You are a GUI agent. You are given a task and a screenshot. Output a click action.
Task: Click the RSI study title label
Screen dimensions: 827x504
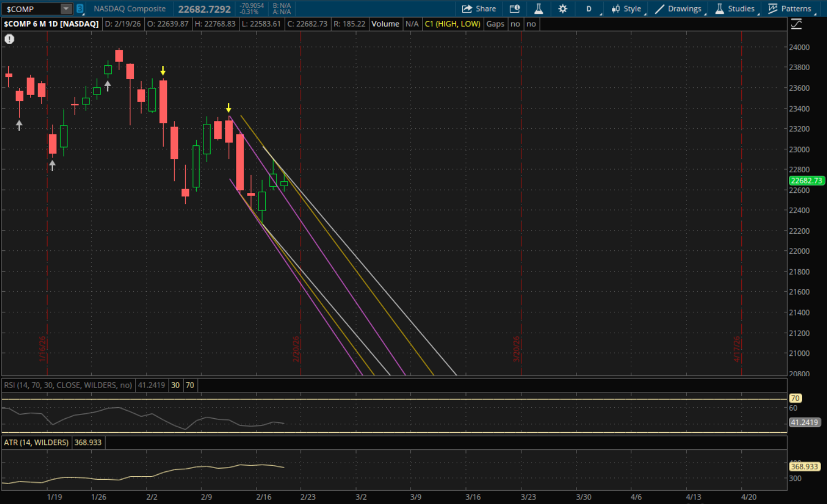[68, 385]
